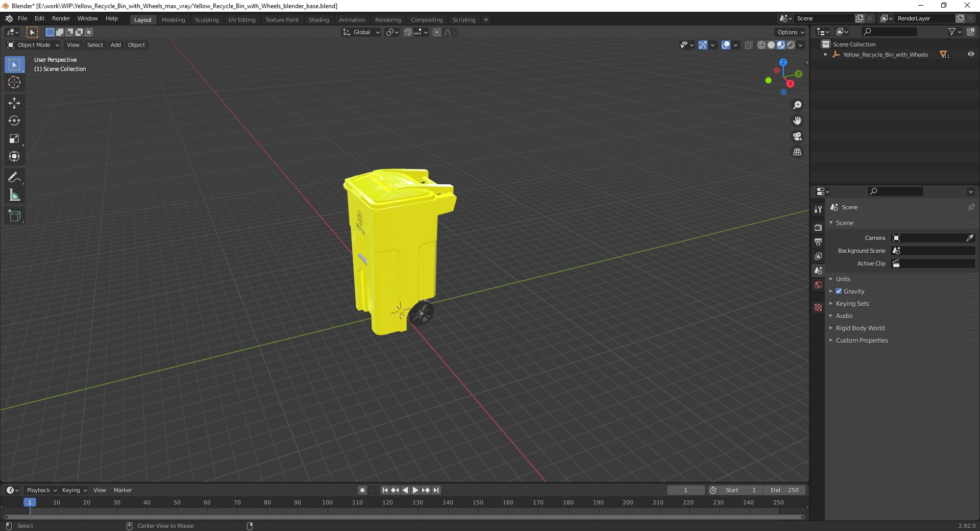This screenshot has height=531, width=980.
Task: Select the Scale tool
Action: (14, 138)
